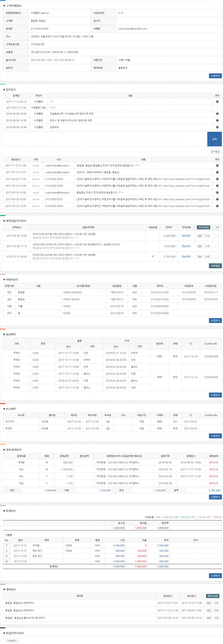Click 삭제 for the 몰디브 허니문 계약서 contract

pos(217,618)
